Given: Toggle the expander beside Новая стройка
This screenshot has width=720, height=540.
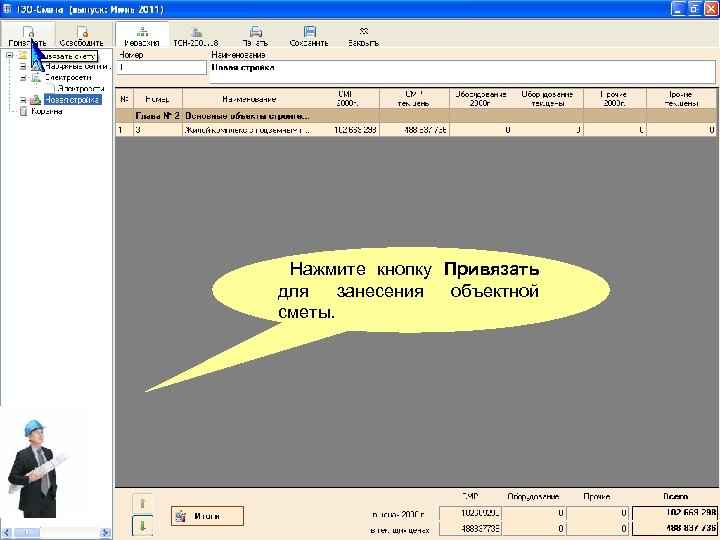Looking at the screenshot, I should [23, 100].
